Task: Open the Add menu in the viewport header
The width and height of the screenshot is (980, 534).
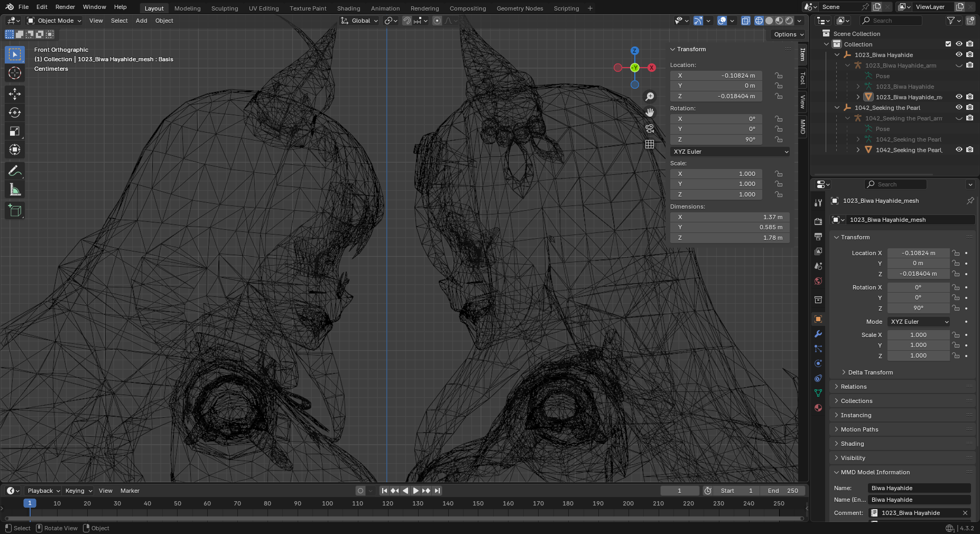Action: click(141, 21)
